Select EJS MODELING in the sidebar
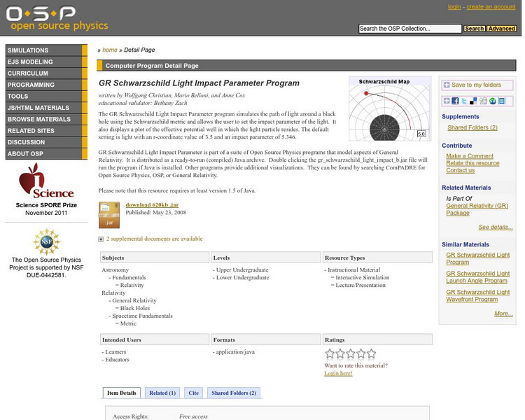Viewport: 525px width, 420px height. tap(30, 62)
